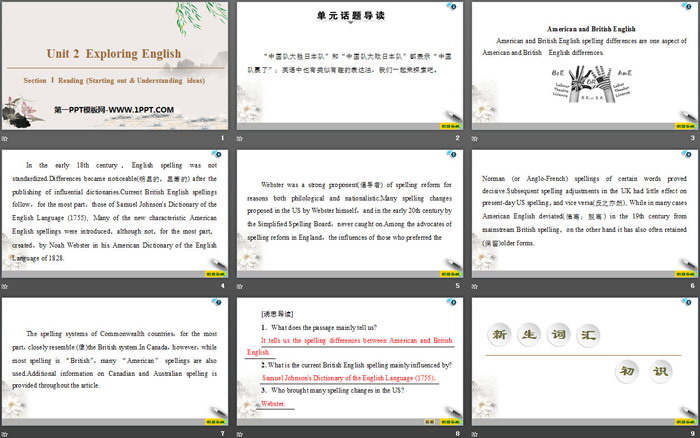The width and height of the screenshot is (700, 438).
Task: Click the round 生 badge on slide 9
Action: tap(529, 334)
